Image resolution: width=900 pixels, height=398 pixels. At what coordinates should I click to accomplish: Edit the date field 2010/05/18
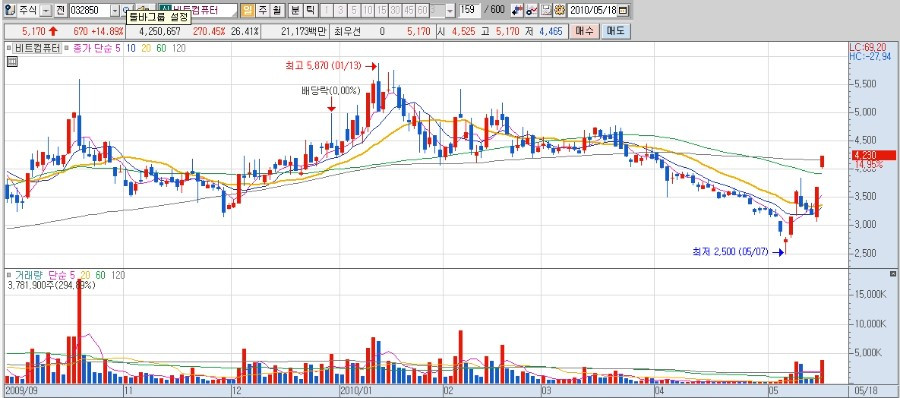pyautogui.click(x=593, y=10)
